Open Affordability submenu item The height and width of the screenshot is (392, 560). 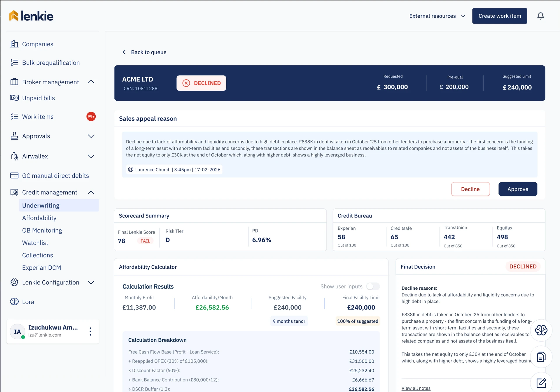39,218
